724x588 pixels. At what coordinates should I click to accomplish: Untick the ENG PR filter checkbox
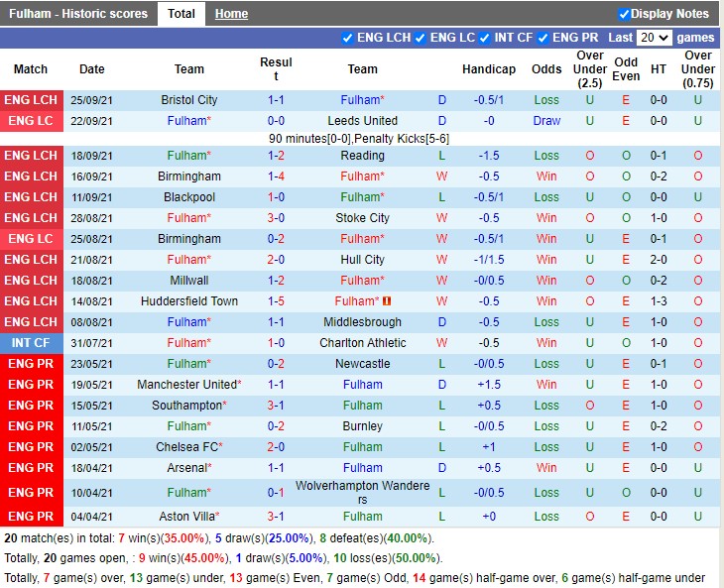(x=543, y=38)
